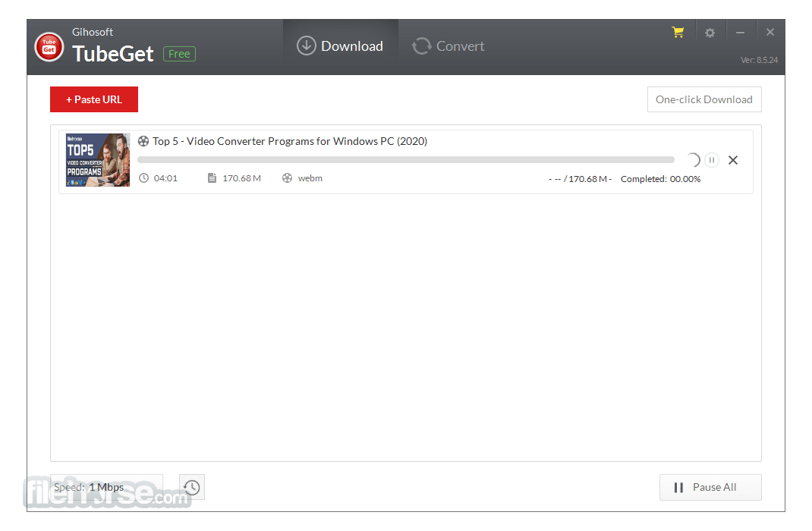Click the TubeGet red logo icon

49,46
